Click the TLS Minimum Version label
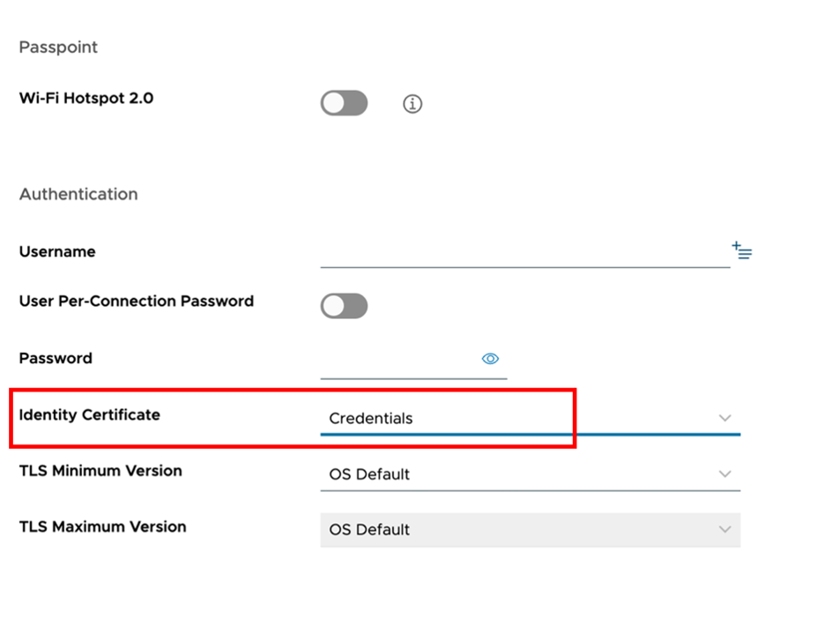Screen dimensions: 840x633 coord(100,471)
